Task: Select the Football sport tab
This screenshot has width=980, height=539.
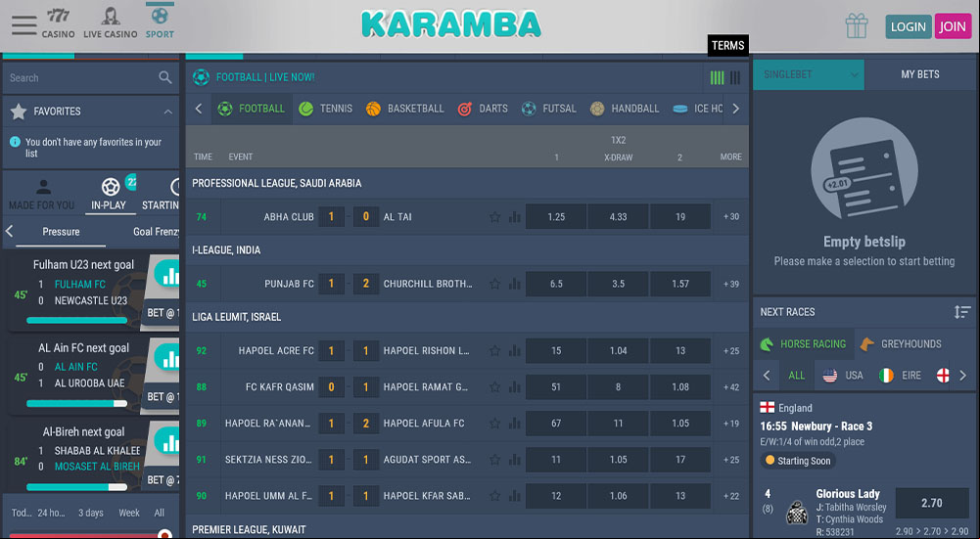Action: (252, 109)
